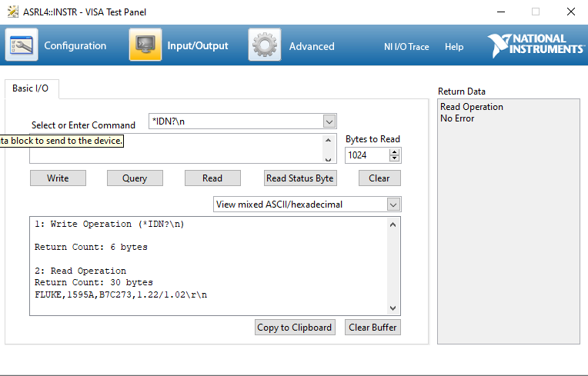Image resolution: width=588 pixels, height=376 pixels.
Task: Open the Advanced gear icon
Action: pos(265,45)
